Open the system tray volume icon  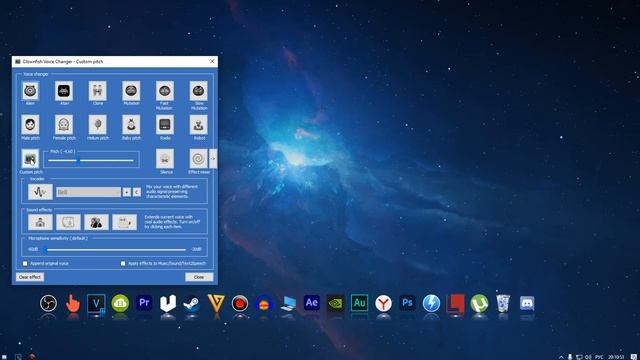[x=588, y=357]
